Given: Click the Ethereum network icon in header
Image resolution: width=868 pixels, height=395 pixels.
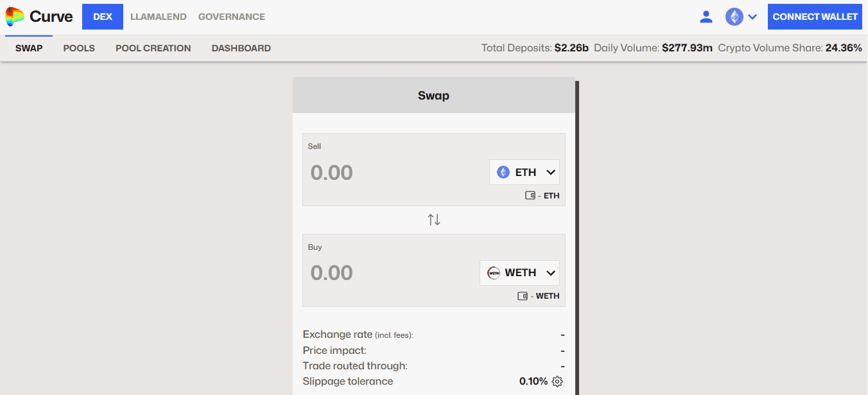Looking at the screenshot, I should [x=734, y=17].
